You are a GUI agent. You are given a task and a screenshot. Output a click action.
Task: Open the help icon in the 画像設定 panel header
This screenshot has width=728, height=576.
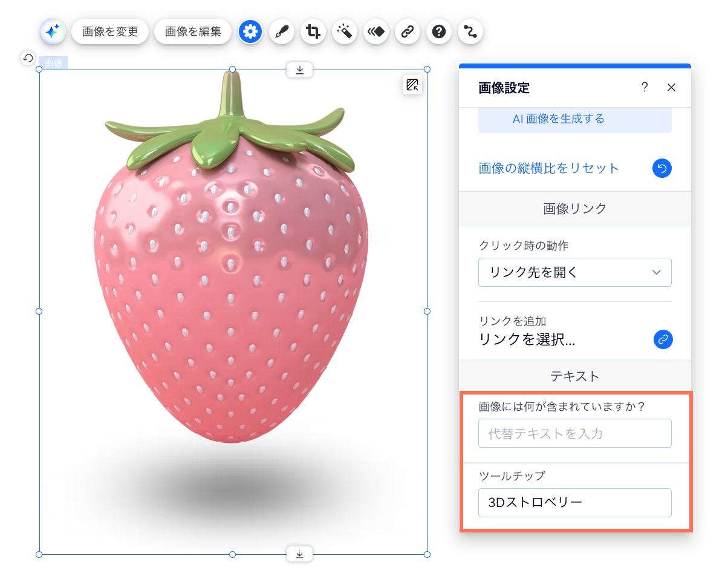coord(645,87)
